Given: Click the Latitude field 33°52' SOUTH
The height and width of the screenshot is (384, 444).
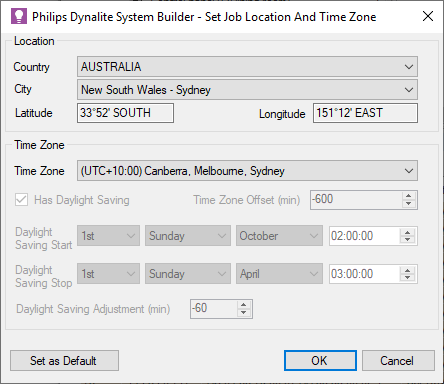Looking at the screenshot, I should [x=125, y=113].
